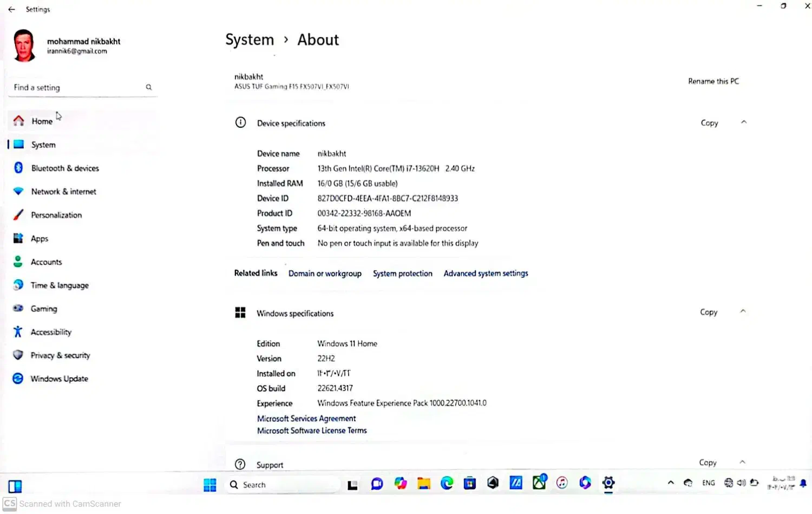Open Microsoft Edge from taskbar

(x=447, y=483)
